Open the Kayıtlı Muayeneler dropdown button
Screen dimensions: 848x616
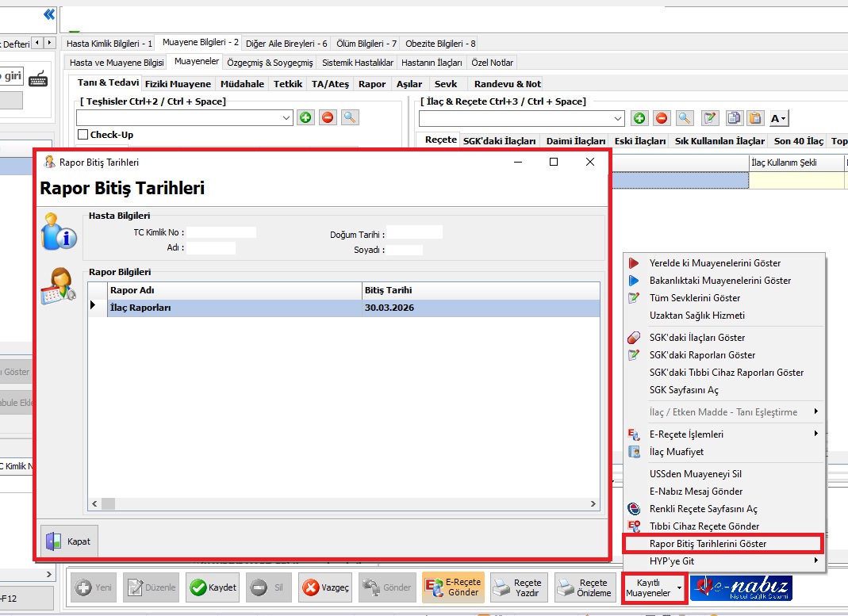coord(654,588)
